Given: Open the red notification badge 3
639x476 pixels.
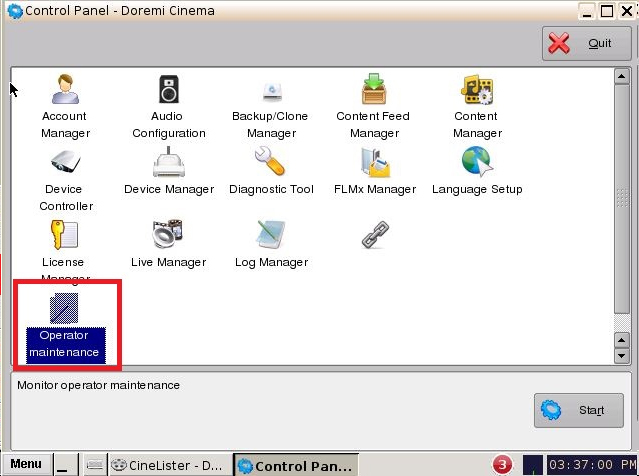Looking at the screenshot, I should coord(502,465).
